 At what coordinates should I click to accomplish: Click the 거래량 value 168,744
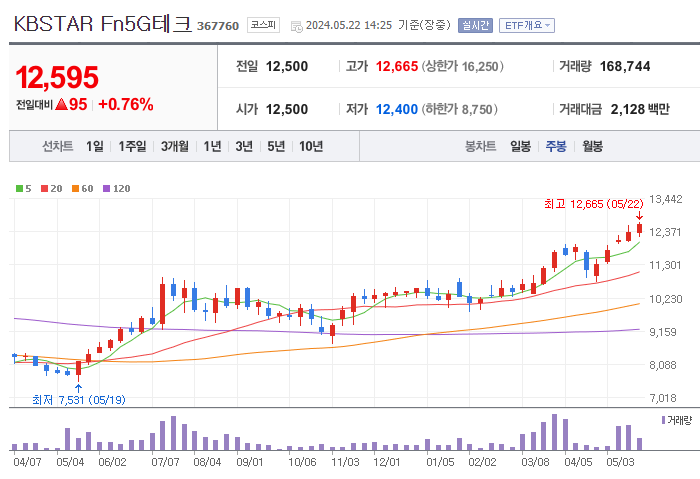coord(625,67)
